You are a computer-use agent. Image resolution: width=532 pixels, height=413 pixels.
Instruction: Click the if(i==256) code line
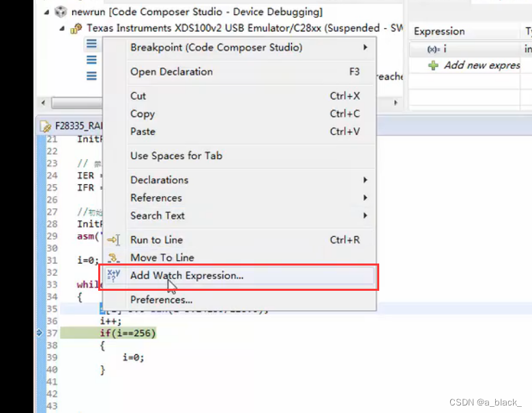(x=128, y=333)
